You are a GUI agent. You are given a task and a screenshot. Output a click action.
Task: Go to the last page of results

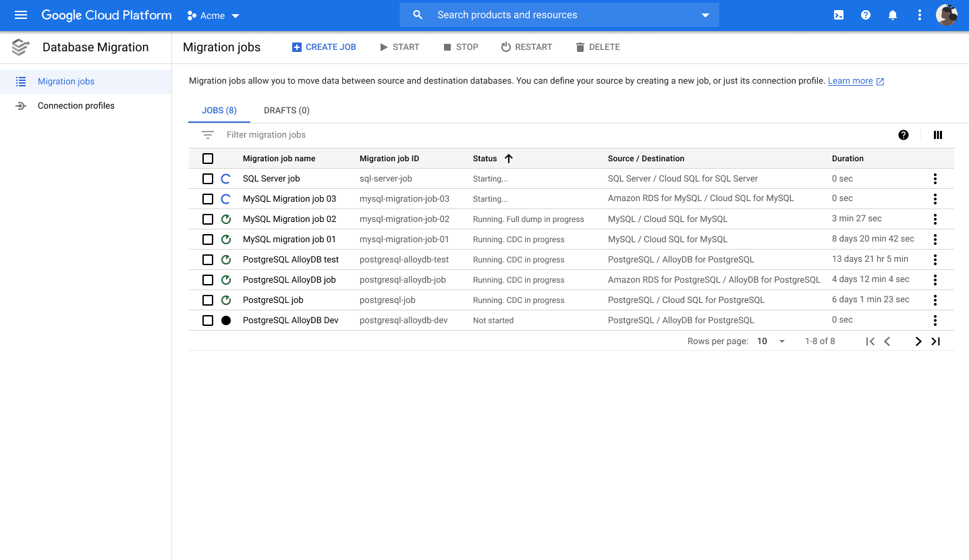click(x=935, y=341)
